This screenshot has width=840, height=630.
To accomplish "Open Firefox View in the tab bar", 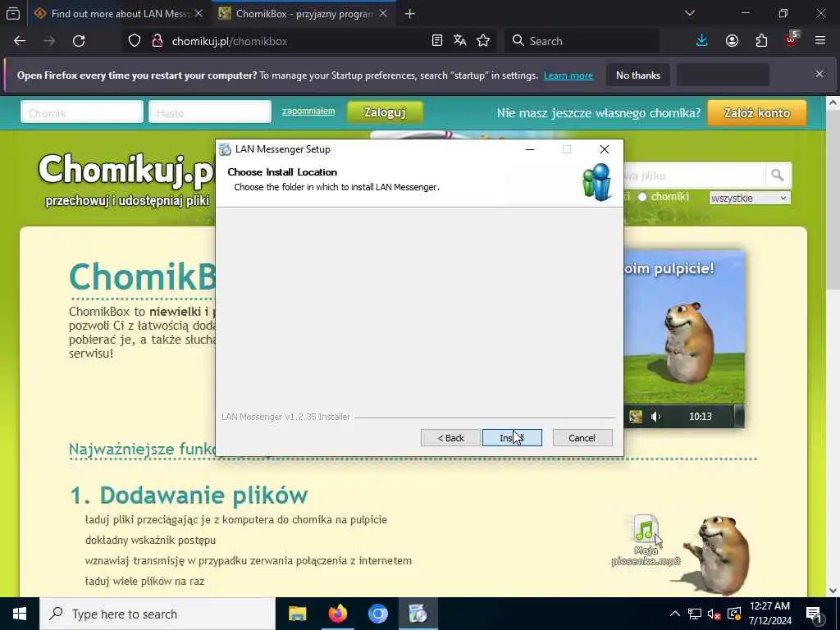I will coord(13,14).
